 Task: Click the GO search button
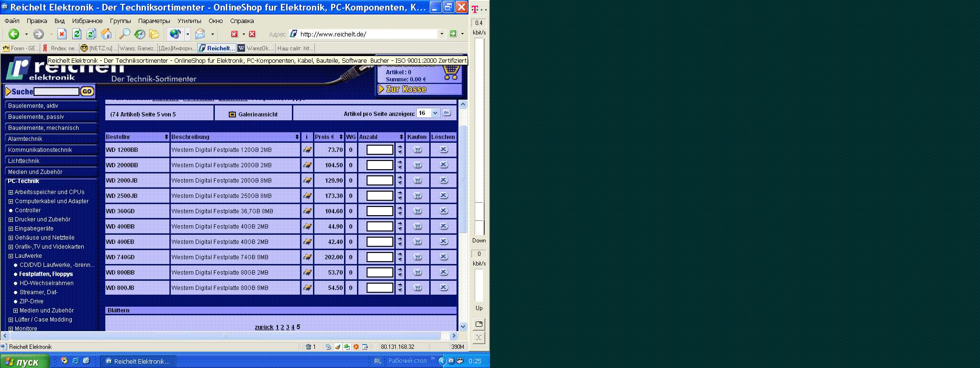tap(87, 92)
